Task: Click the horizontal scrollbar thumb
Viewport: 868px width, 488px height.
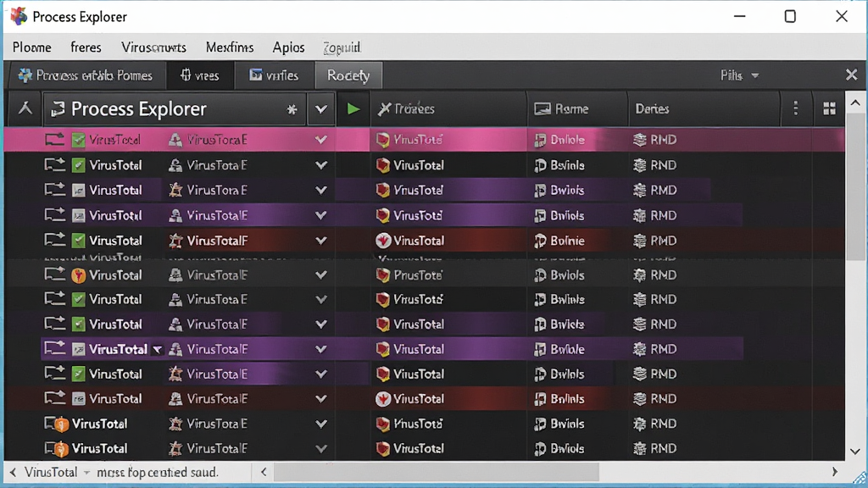Action: click(437, 473)
